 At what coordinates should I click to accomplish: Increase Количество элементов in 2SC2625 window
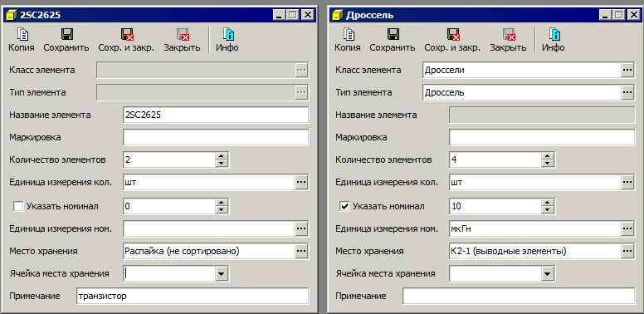[x=222, y=156]
